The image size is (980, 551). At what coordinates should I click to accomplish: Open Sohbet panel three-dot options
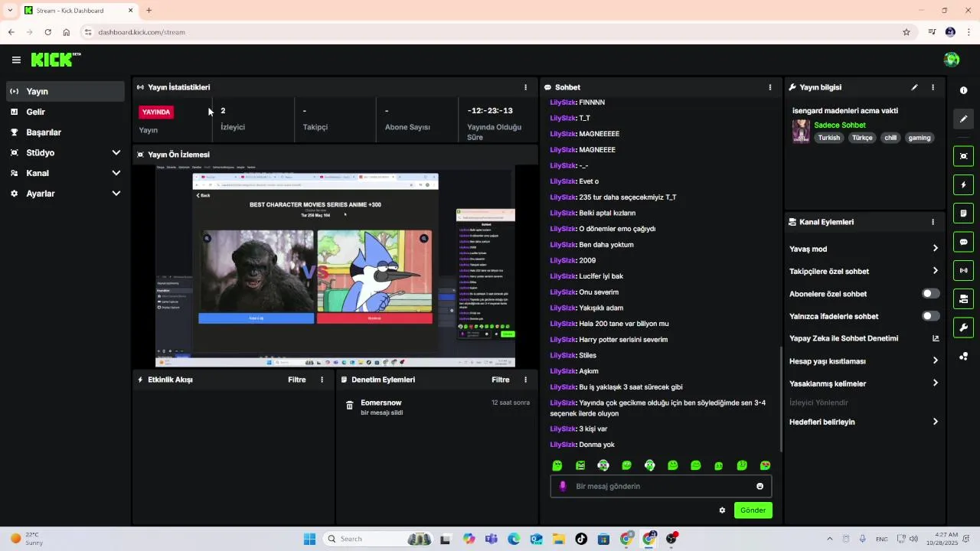(x=770, y=87)
